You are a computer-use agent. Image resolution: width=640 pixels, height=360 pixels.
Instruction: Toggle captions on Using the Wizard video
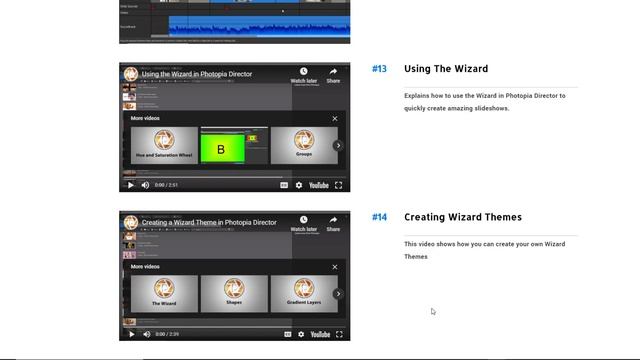[x=284, y=185]
